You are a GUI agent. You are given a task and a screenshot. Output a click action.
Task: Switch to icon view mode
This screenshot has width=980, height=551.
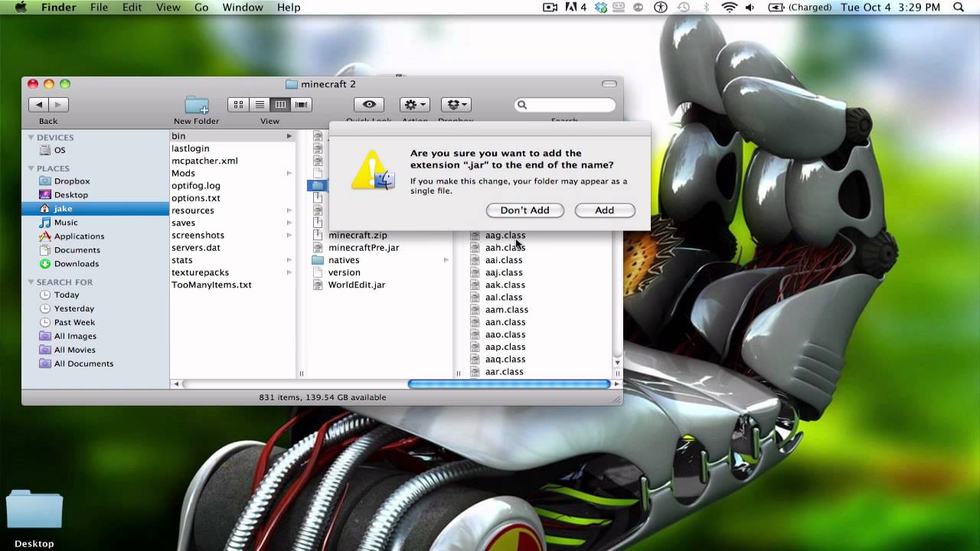238,105
